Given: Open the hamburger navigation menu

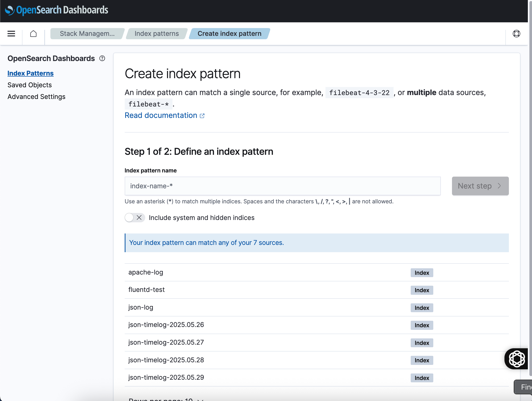Looking at the screenshot, I should 11,34.
